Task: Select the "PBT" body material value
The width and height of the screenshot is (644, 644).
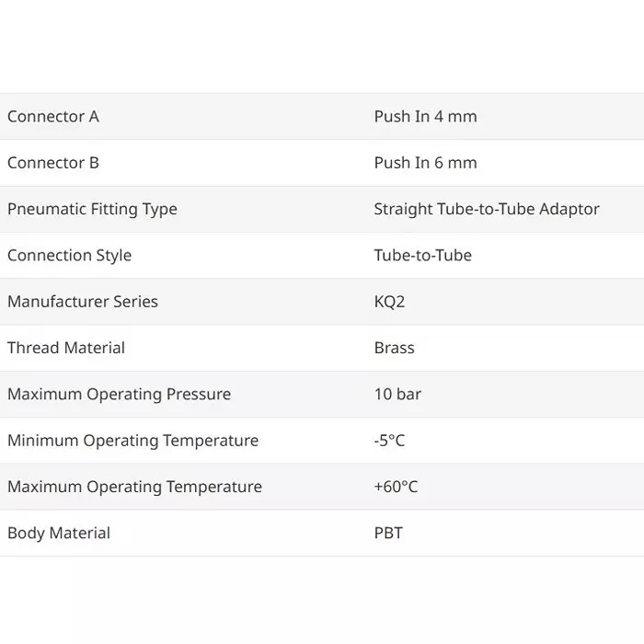Action: 388,533
